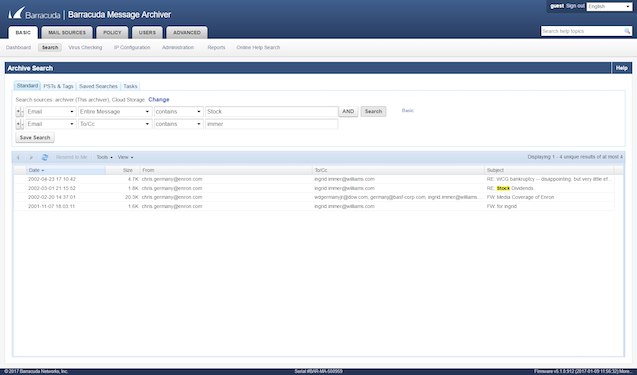Open the Entire Message field dropdown
Screen dimensions: 637x375
[115, 111]
